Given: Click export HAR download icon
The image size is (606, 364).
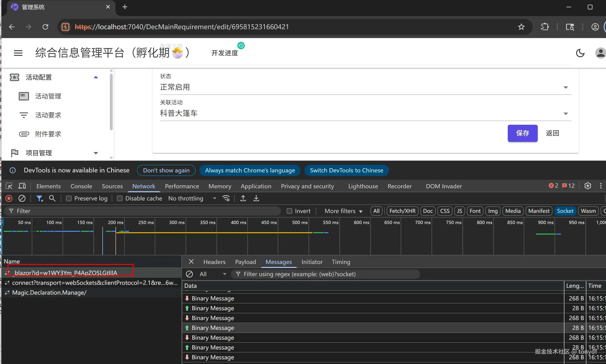Looking at the screenshot, I should pyautogui.click(x=256, y=198).
